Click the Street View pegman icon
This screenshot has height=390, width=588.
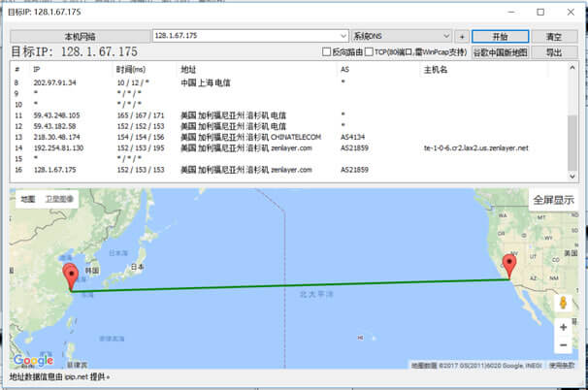[563, 303]
